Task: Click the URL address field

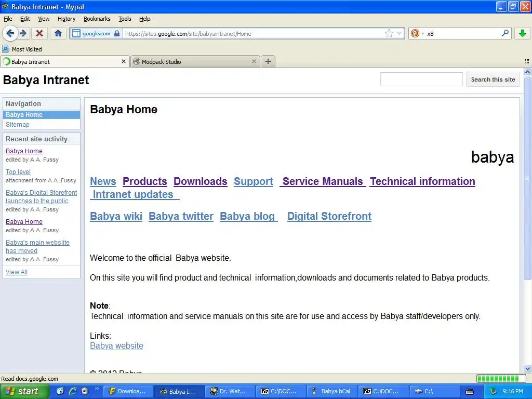Action: [x=253, y=34]
